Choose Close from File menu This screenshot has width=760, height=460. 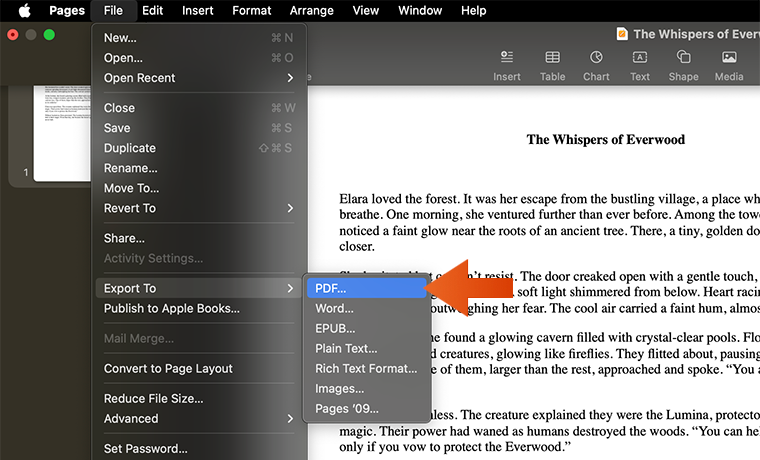tap(199, 108)
